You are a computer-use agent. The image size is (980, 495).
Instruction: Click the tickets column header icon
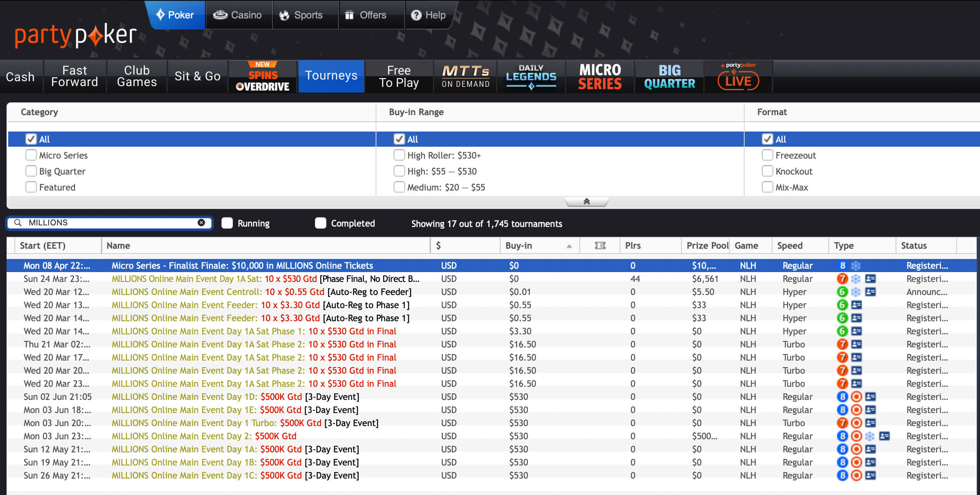(x=600, y=245)
